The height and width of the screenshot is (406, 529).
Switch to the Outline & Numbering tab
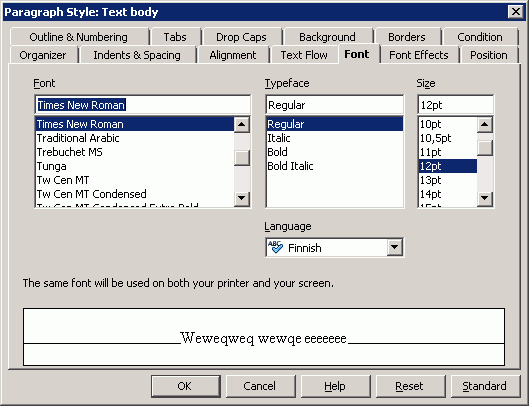(79, 37)
